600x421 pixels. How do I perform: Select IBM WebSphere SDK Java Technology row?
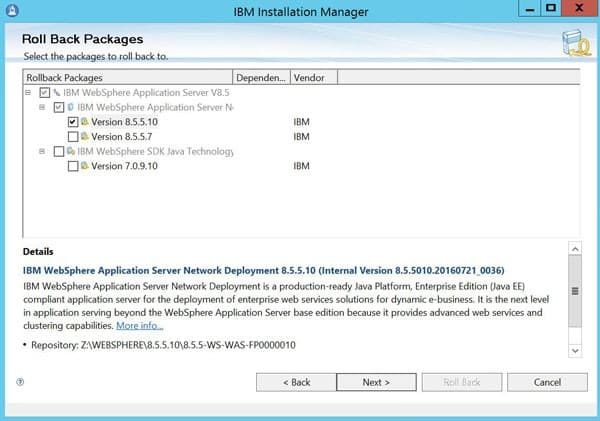tap(155, 152)
